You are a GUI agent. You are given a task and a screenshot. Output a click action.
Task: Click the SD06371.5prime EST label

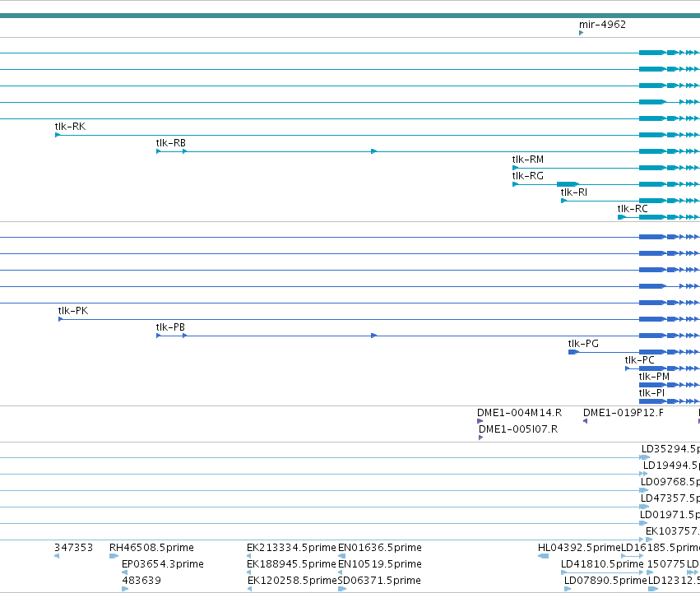click(x=379, y=581)
